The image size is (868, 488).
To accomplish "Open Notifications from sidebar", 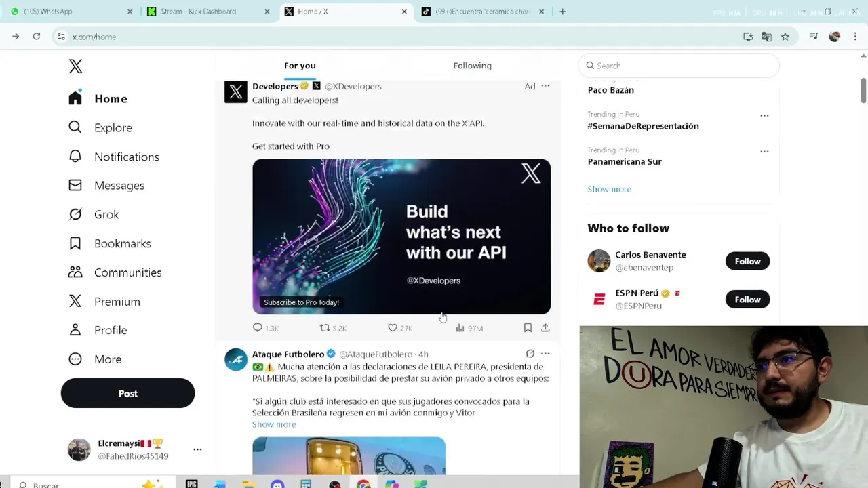I will (x=114, y=157).
